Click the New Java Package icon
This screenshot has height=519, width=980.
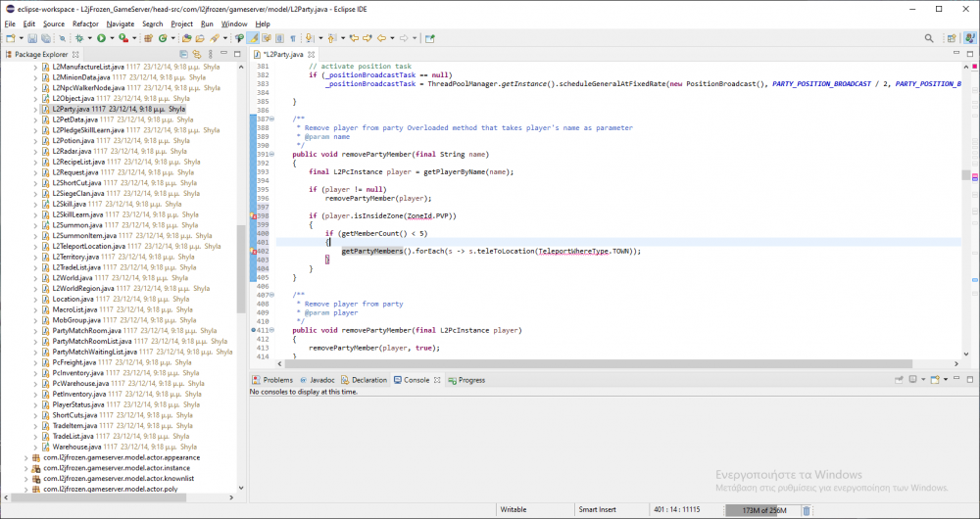tap(150, 38)
